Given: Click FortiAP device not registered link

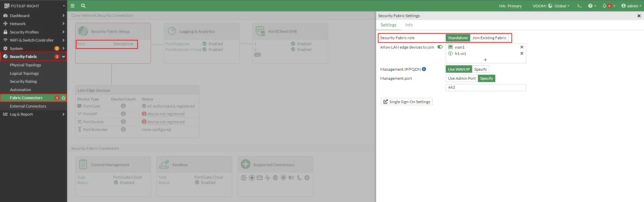Looking at the screenshot, I should [166, 114].
